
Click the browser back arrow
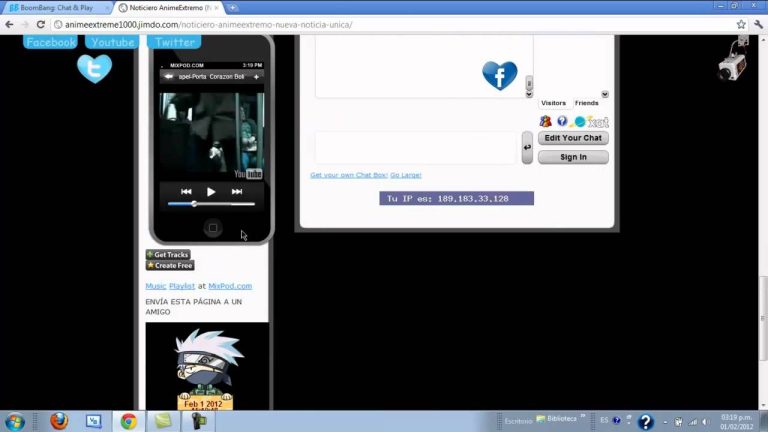(9, 24)
